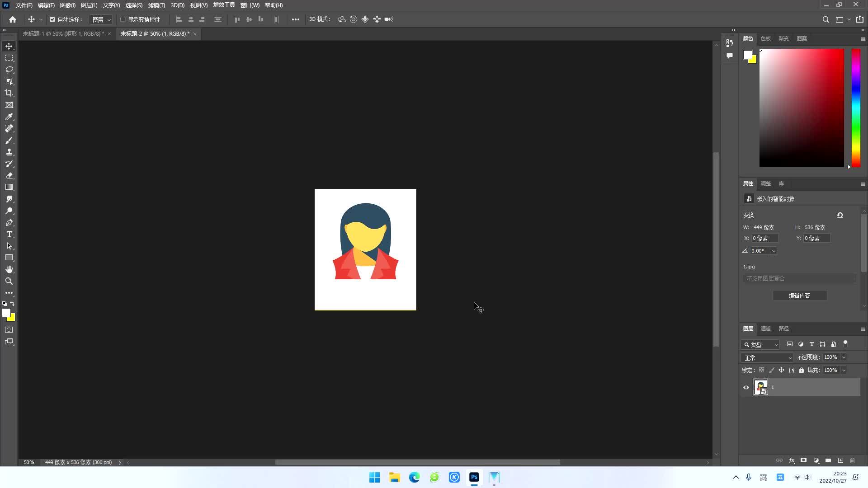Lock transparent pixels for layer 1
Image resolution: width=868 pixels, height=488 pixels.
(762, 370)
